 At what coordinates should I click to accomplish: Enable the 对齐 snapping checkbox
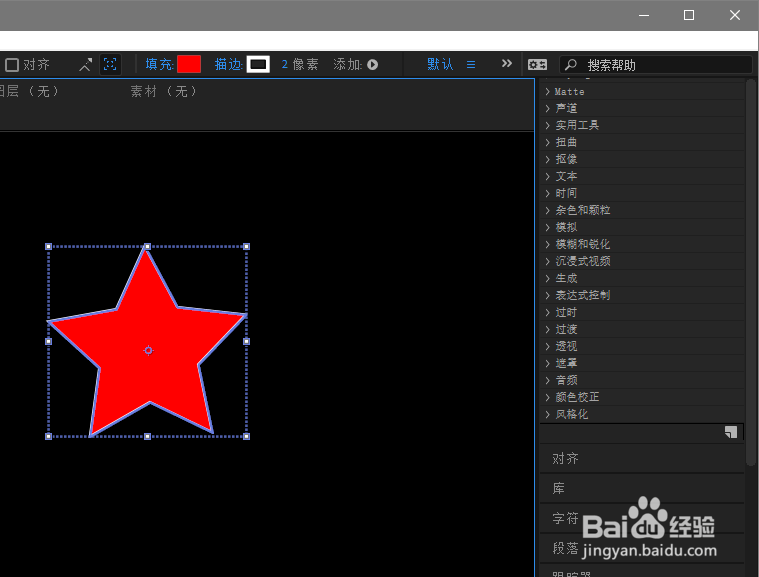12,65
